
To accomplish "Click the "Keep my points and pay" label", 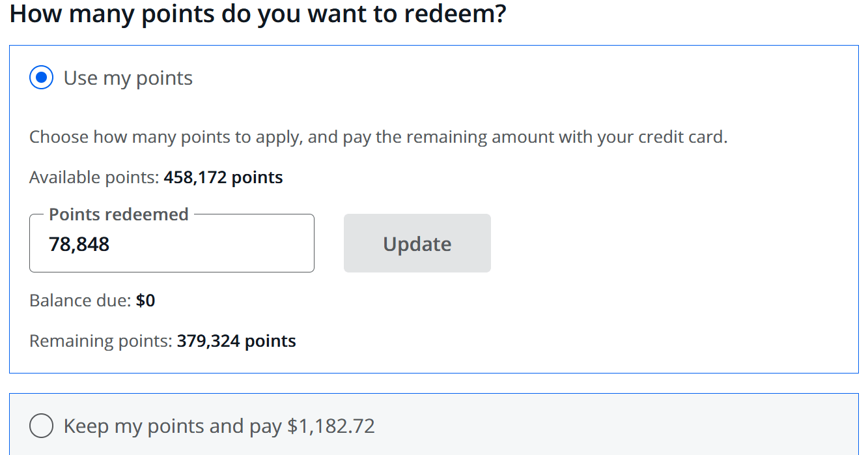I will [175, 426].
